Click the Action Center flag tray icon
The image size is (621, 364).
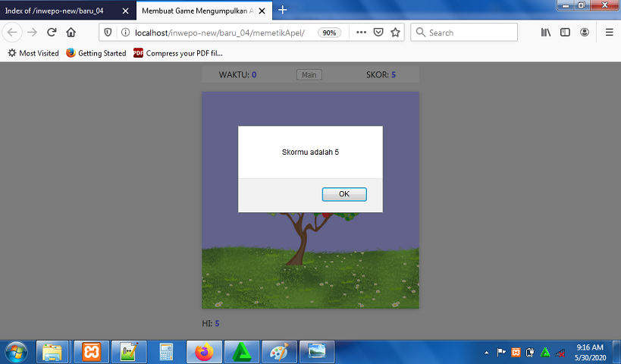click(501, 352)
